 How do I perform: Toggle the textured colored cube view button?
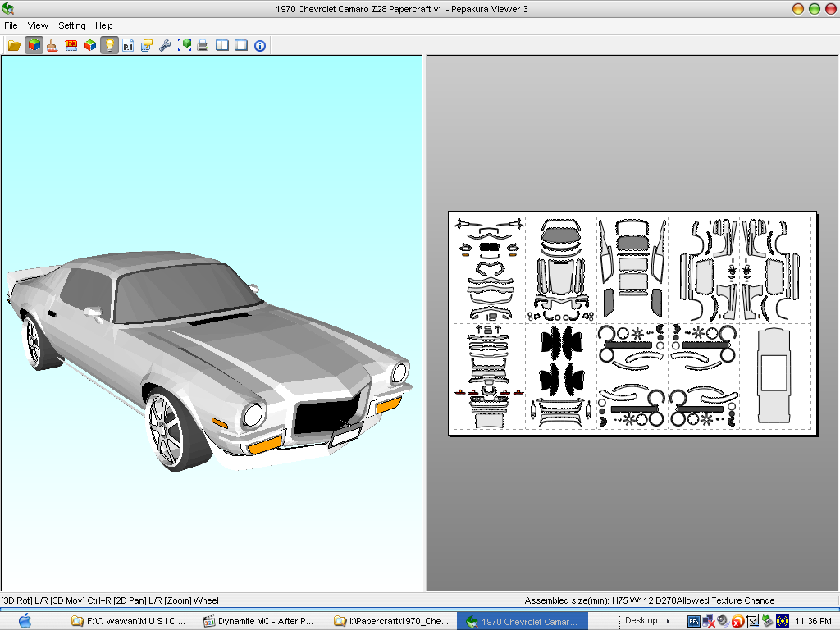coord(34,46)
